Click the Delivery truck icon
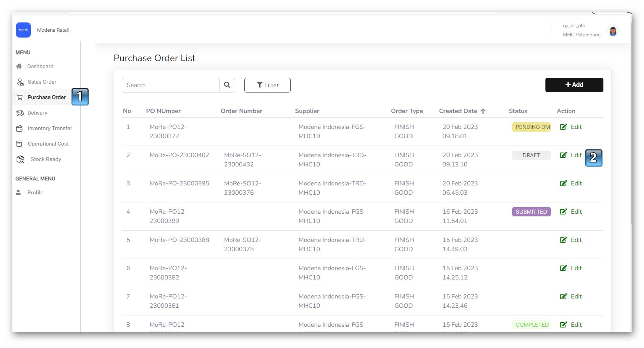644x348 pixels. [x=20, y=113]
